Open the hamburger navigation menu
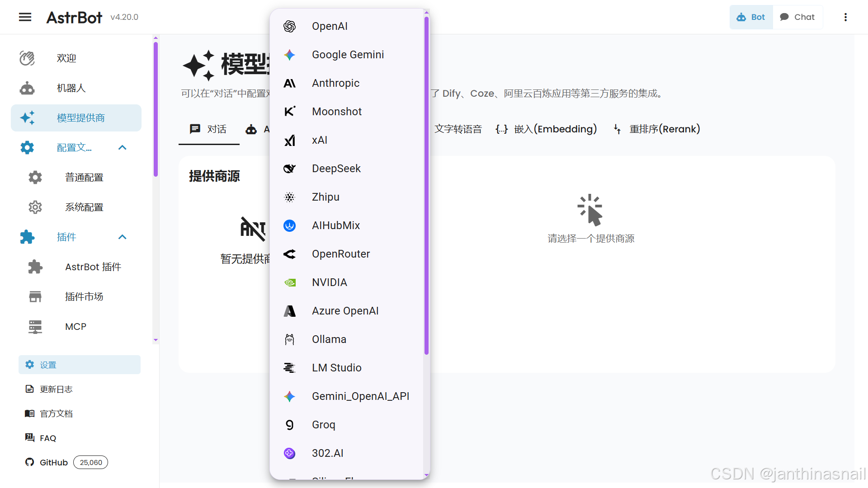 (25, 17)
